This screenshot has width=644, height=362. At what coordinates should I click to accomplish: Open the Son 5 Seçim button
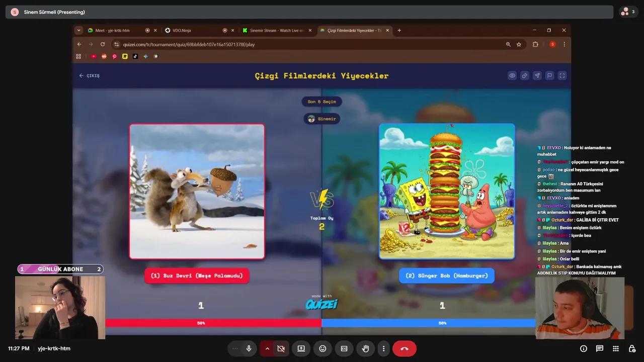point(321,102)
